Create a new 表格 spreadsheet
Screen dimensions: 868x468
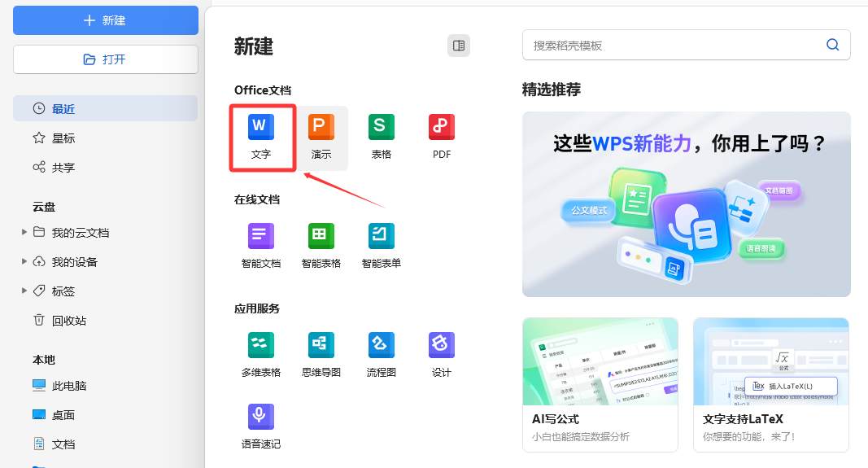click(x=382, y=138)
